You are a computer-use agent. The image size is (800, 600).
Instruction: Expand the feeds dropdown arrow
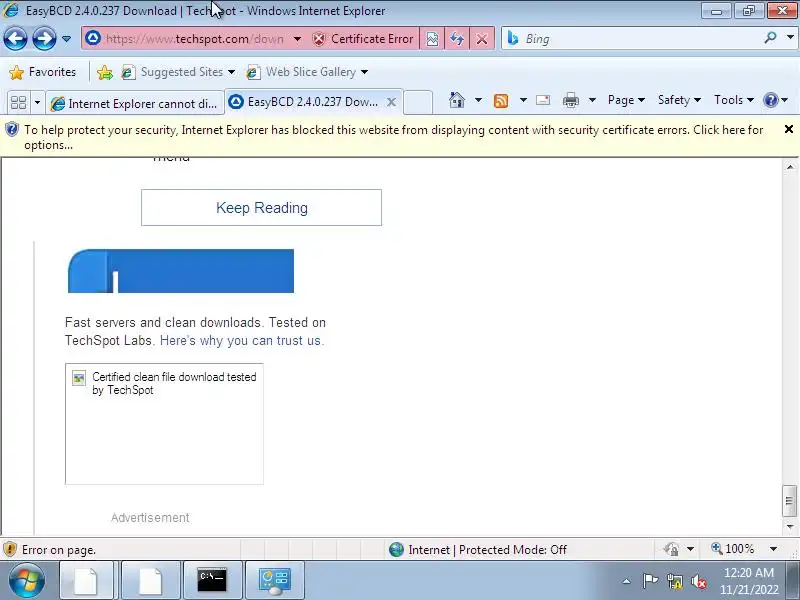[523, 100]
